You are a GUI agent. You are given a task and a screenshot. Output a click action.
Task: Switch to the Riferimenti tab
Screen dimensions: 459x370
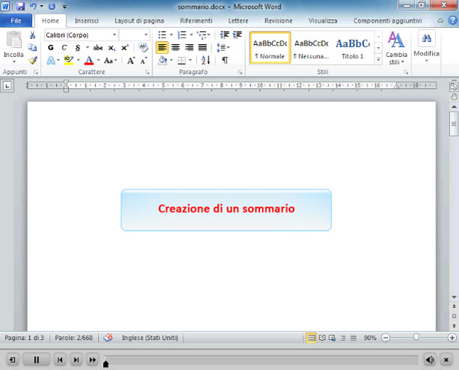[196, 21]
